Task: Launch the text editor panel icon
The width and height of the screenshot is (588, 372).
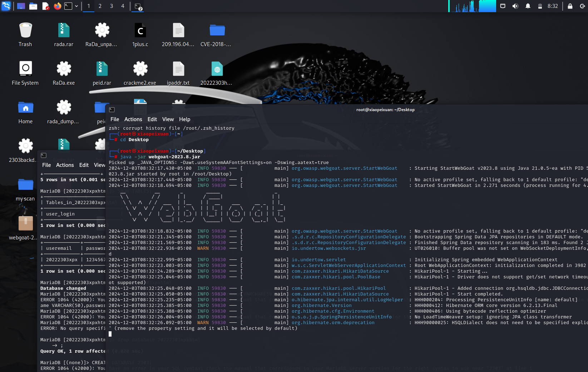Action: (45, 6)
